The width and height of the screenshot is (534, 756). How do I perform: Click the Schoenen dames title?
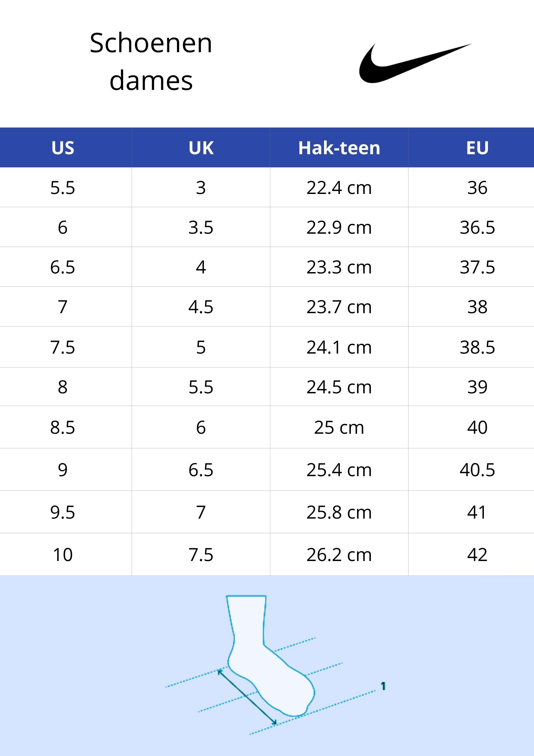click(x=151, y=62)
